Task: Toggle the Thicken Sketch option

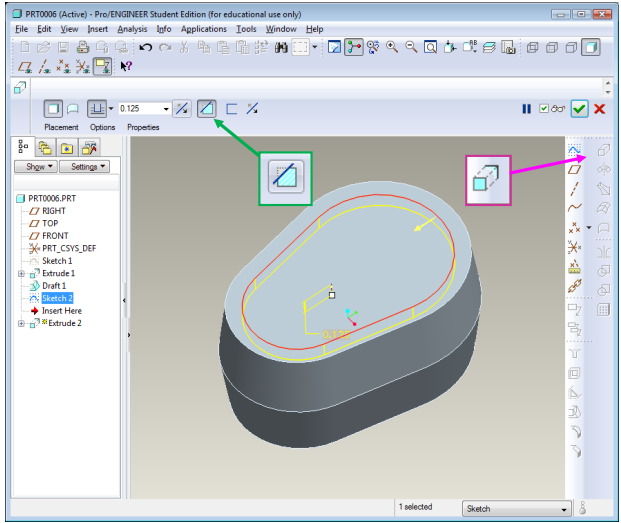Action: pyautogui.click(x=231, y=108)
